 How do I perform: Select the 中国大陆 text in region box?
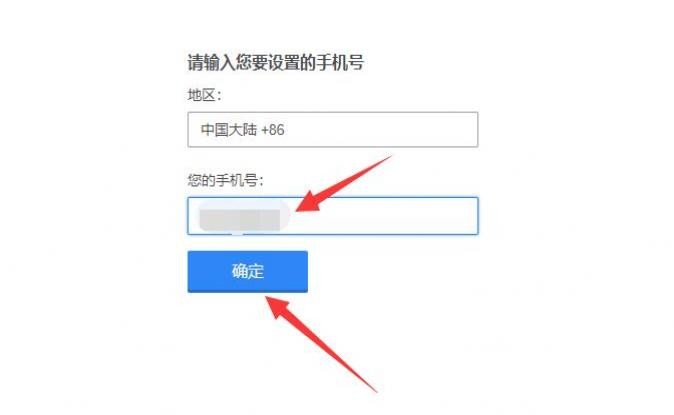[x=229, y=129]
